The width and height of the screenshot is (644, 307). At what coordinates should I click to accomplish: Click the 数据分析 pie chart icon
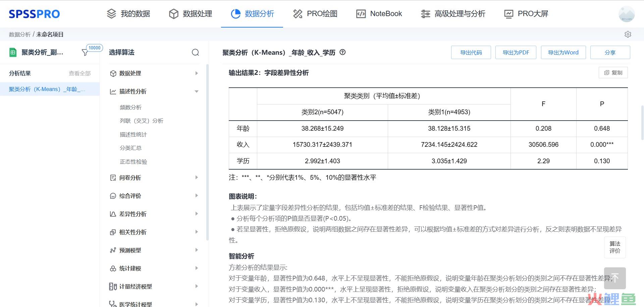(235, 14)
